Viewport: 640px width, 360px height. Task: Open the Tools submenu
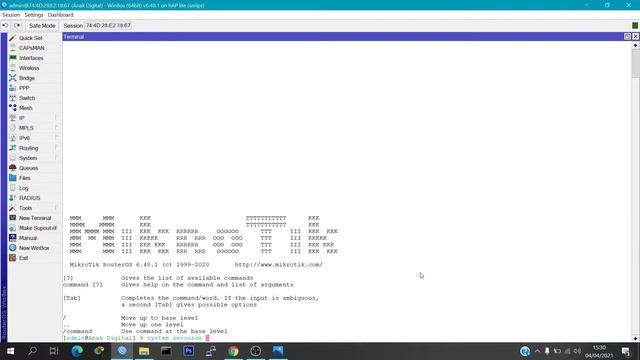25,208
